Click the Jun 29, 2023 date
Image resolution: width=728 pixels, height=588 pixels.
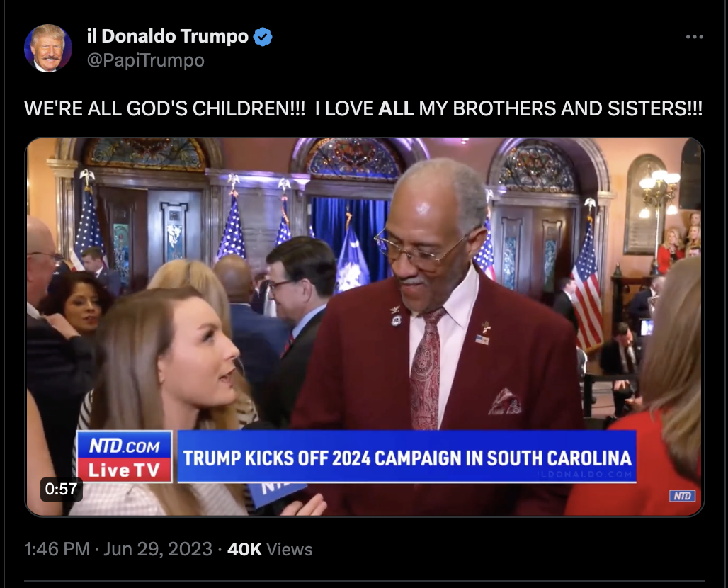tap(158, 549)
